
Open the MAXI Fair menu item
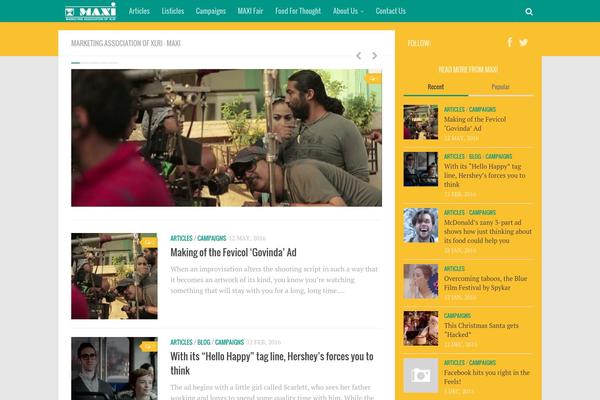coord(250,11)
